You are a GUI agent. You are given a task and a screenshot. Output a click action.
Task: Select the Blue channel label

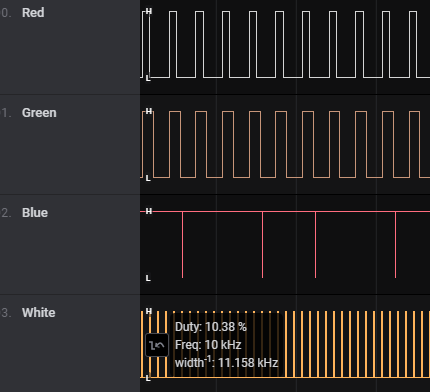35,213
